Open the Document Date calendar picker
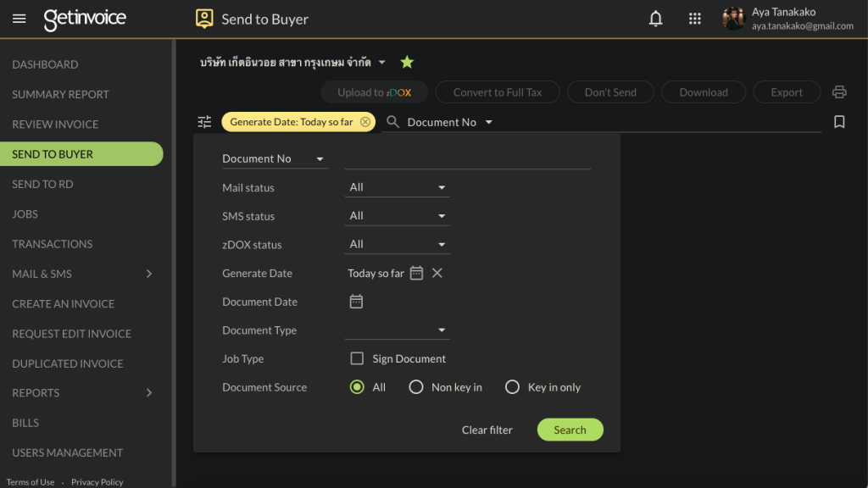The width and height of the screenshot is (868, 488). pyautogui.click(x=356, y=302)
